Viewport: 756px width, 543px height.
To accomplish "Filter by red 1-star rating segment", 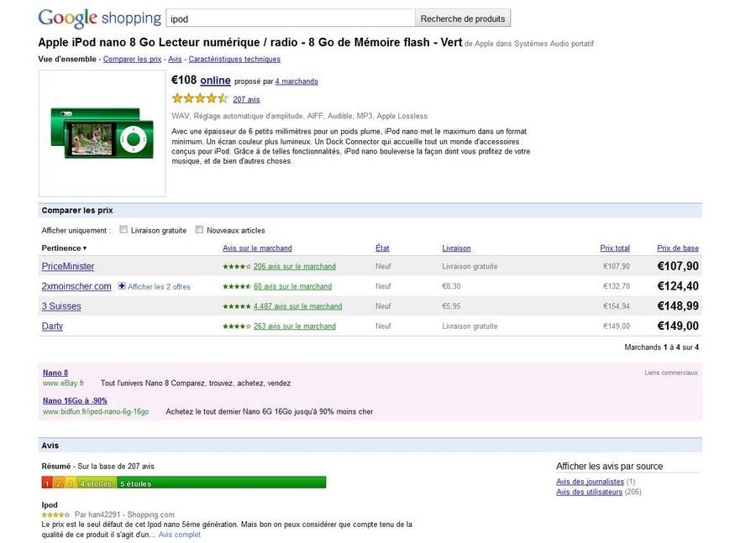I will coord(47,483).
